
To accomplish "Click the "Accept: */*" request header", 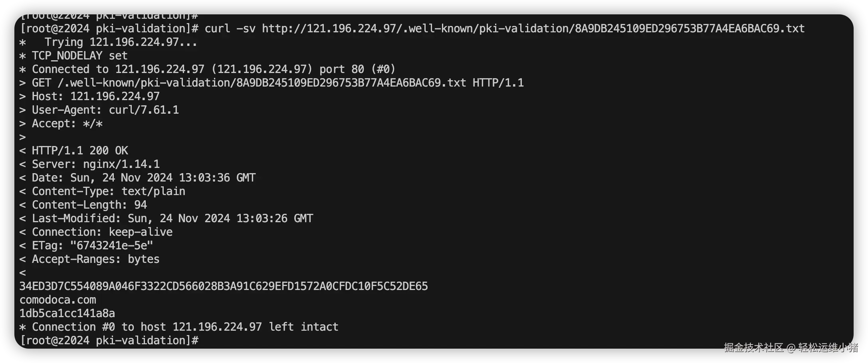I will 67,124.
